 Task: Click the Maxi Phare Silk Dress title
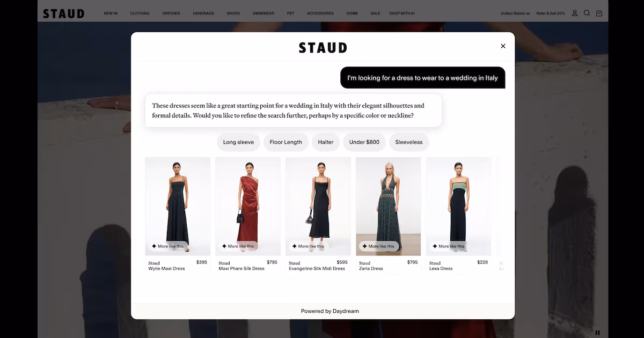pyautogui.click(x=241, y=269)
